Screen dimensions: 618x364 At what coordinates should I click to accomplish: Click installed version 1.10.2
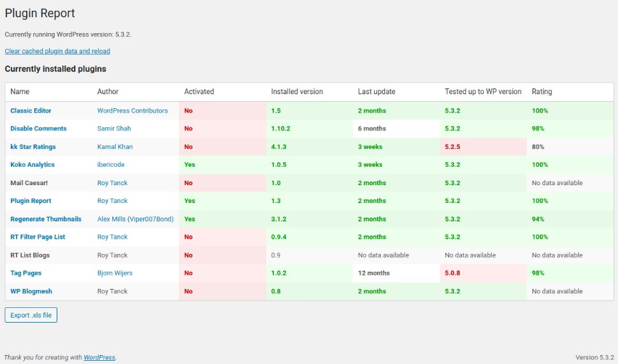pyautogui.click(x=280, y=129)
